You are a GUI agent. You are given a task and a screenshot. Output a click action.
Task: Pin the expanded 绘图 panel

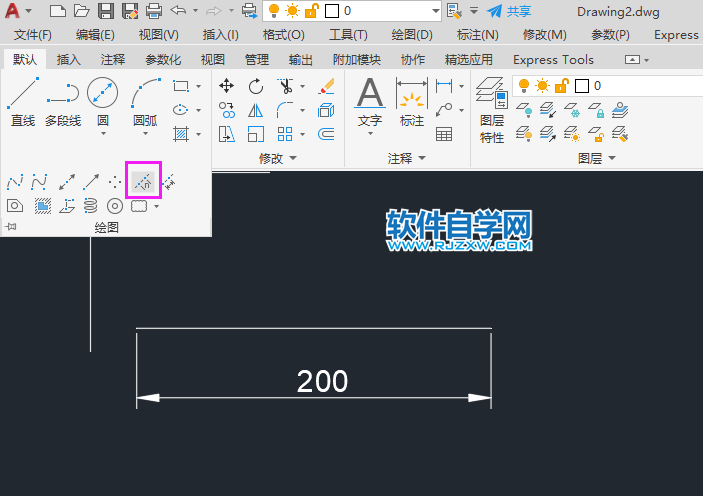click(x=11, y=227)
